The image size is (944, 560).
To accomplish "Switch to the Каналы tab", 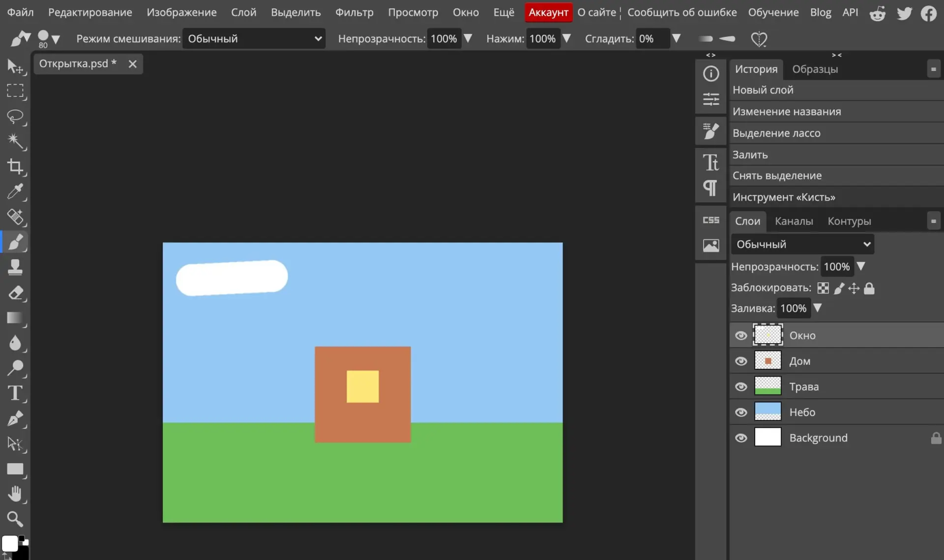I will pyautogui.click(x=794, y=221).
